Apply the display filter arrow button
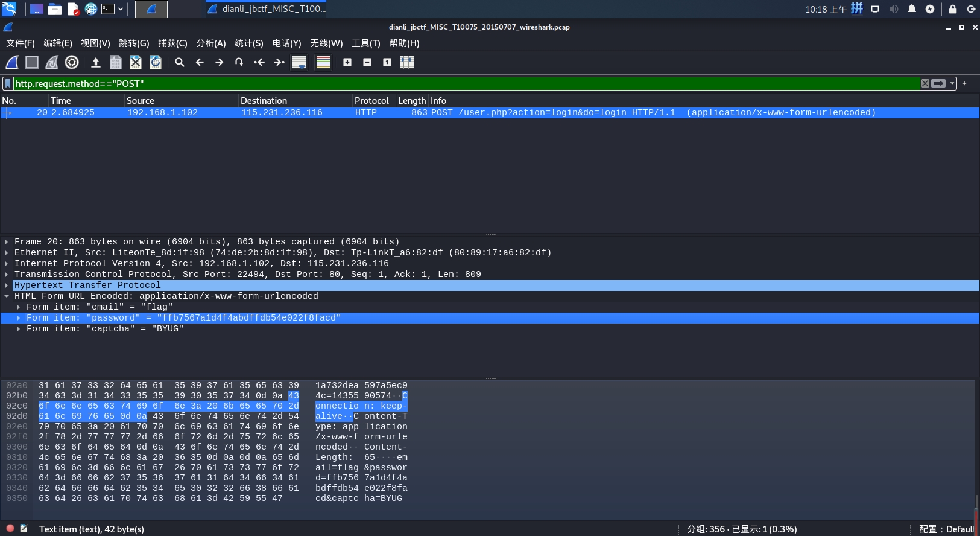Image resolution: width=980 pixels, height=536 pixels. tap(938, 83)
